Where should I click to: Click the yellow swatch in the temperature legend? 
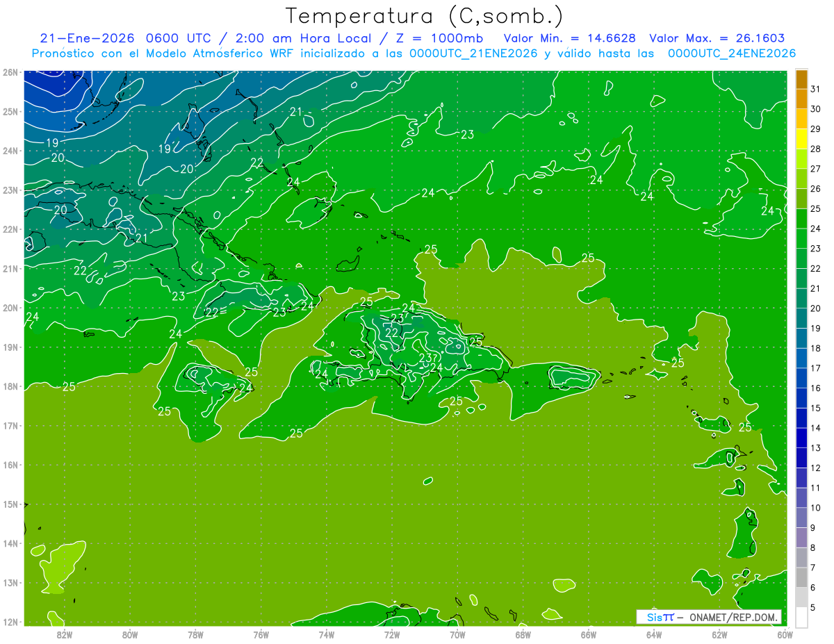click(801, 140)
